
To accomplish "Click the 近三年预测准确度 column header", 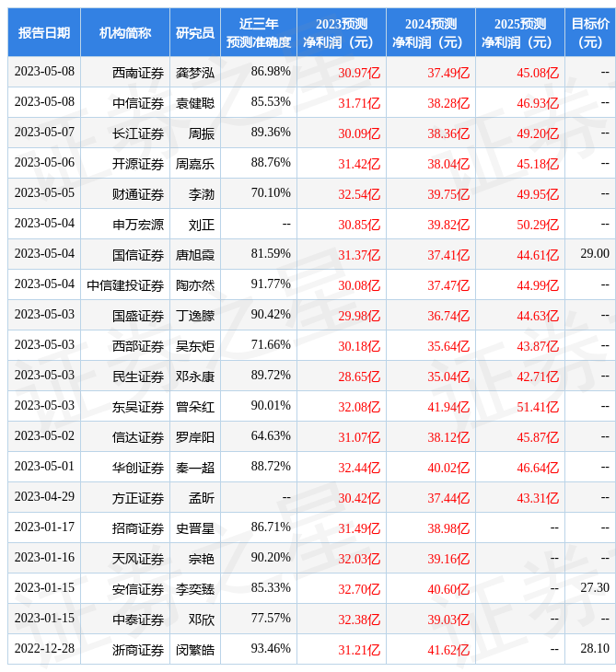I will [259, 32].
